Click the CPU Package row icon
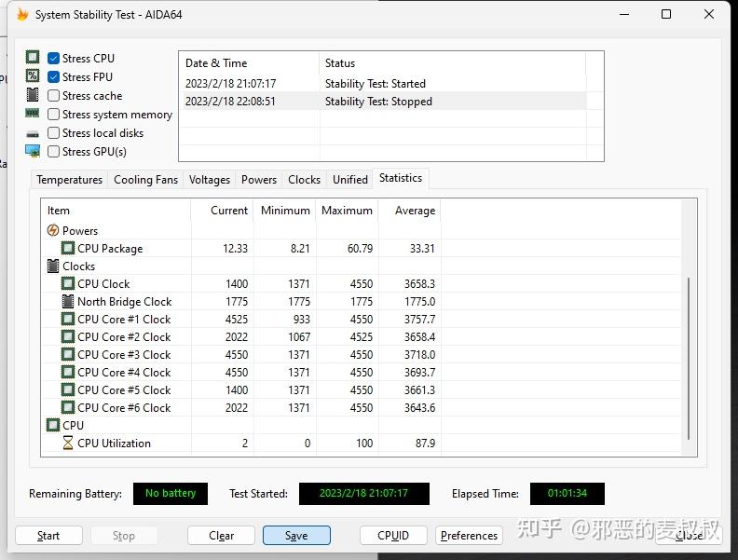The width and height of the screenshot is (738, 560). pyautogui.click(x=68, y=248)
